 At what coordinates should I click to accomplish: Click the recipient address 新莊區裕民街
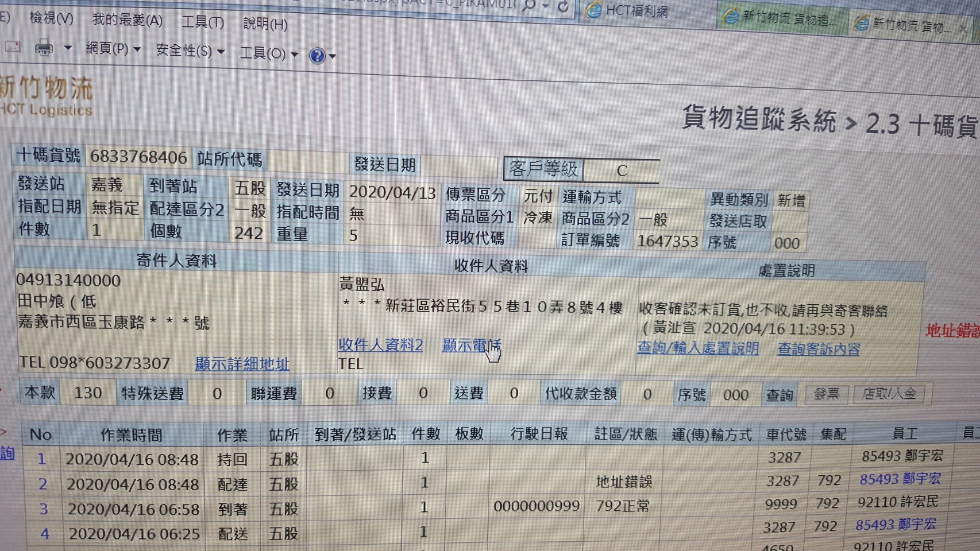pyautogui.click(x=483, y=307)
